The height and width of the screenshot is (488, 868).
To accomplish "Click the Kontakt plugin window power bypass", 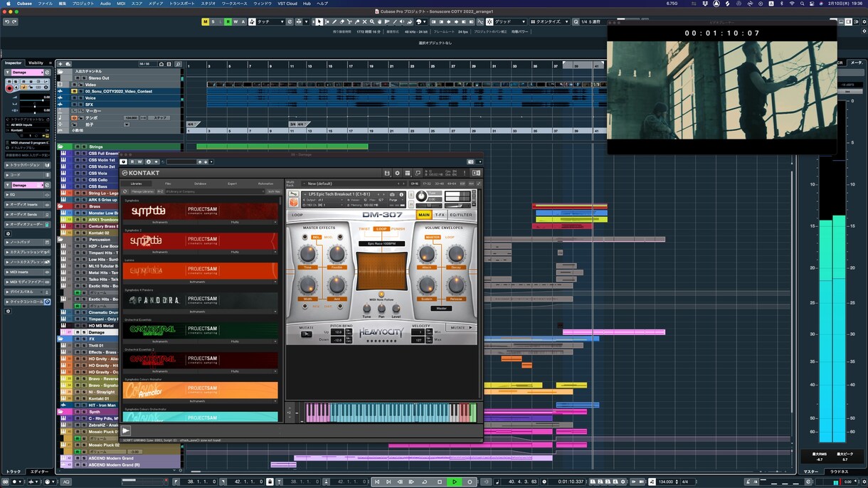I will pos(124,161).
